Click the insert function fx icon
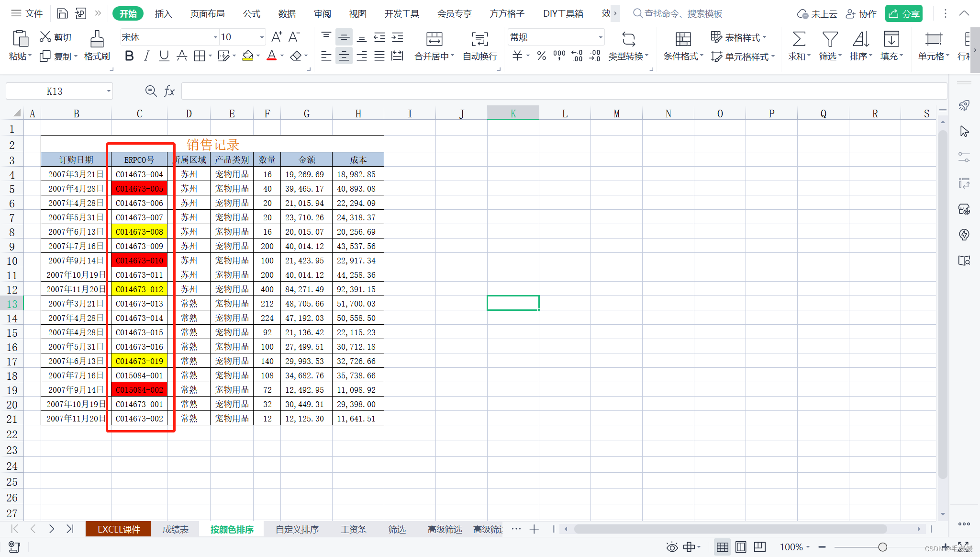980x557 pixels. (169, 91)
